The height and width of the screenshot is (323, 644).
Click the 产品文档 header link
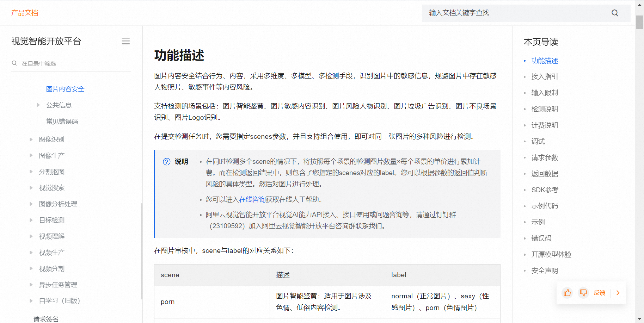pyautogui.click(x=25, y=13)
